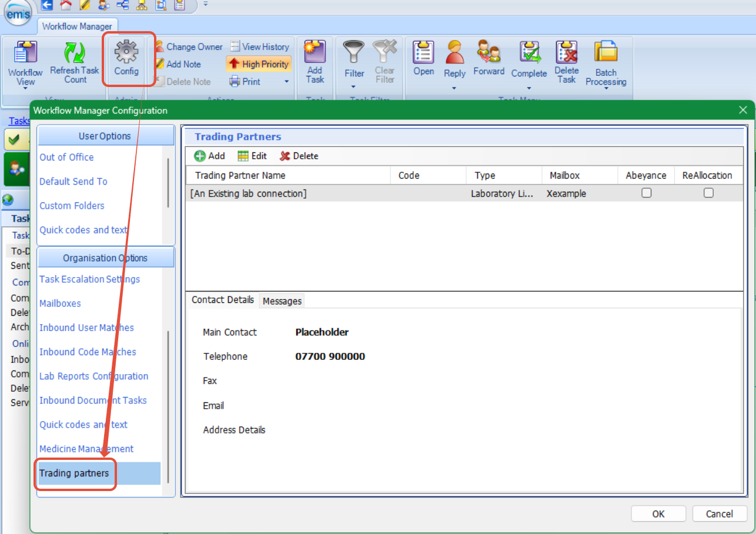This screenshot has width=756, height=534.
Task: Click Open task in the ribbon
Action: (x=423, y=59)
